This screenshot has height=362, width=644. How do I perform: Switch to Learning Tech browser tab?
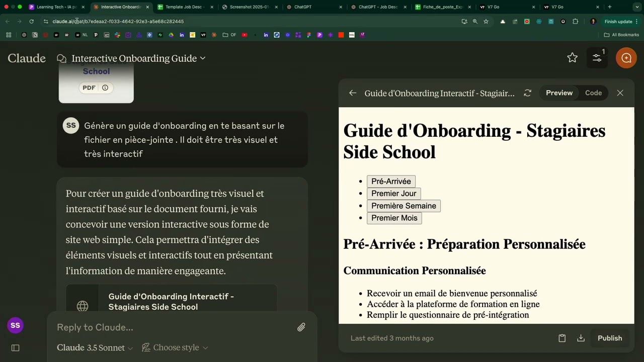[x=55, y=7]
